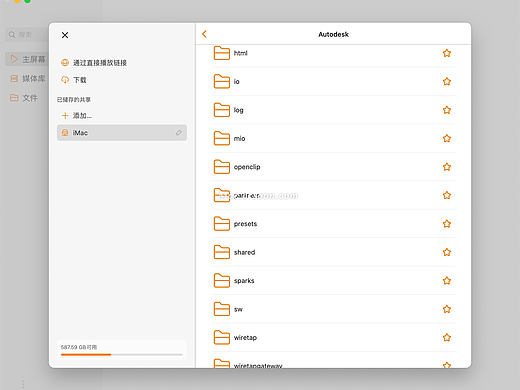Star the wiretap folder
This screenshot has width=520, height=390.
pyautogui.click(x=447, y=337)
